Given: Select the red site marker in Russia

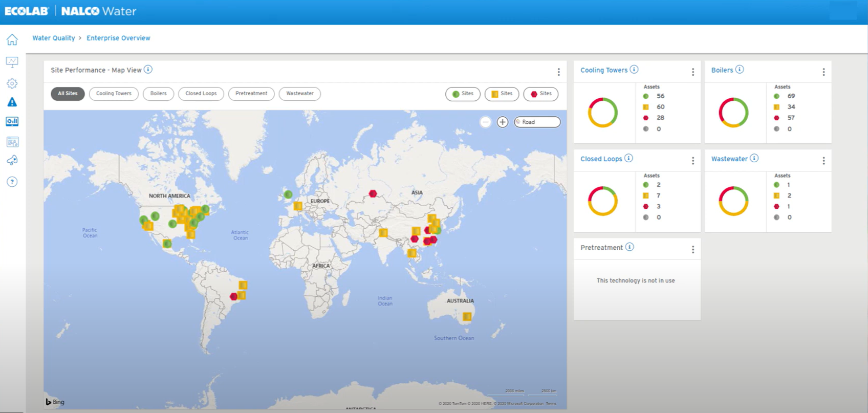Looking at the screenshot, I should (373, 193).
